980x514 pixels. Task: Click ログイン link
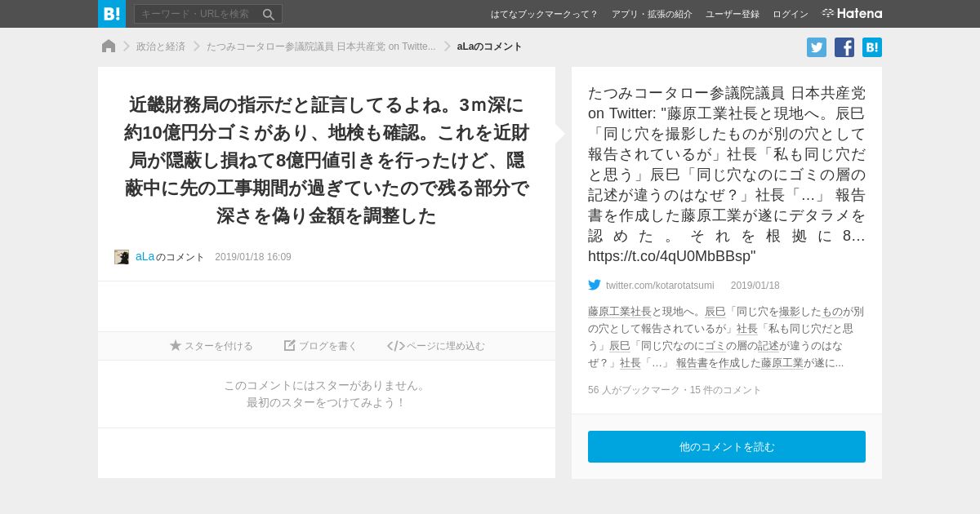click(791, 14)
